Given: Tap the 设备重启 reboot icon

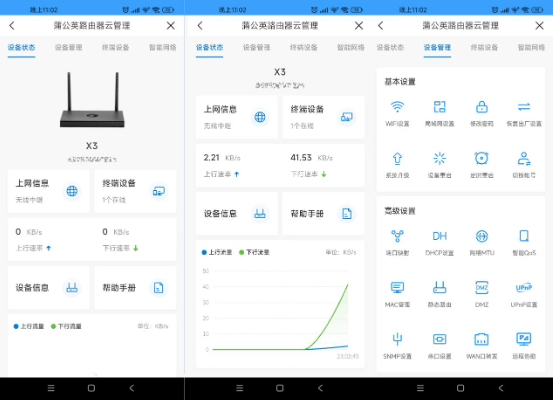Looking at the screenshot, I should (x=439, y=158).
